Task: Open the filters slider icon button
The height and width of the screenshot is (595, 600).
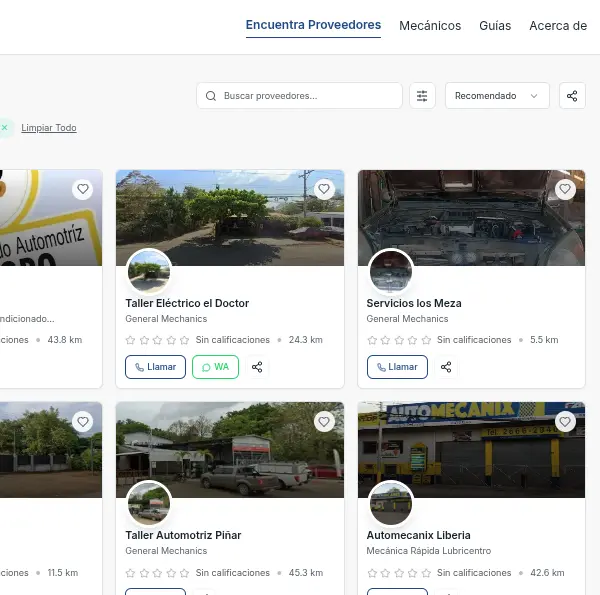Action: pyautogui.click(x=422, y=96)
